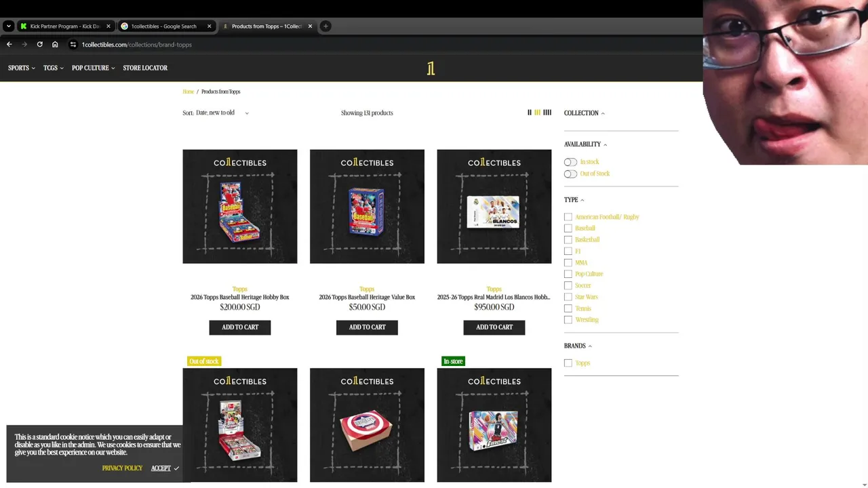This screenshot has height=488, width=868.
Task: Toggle the In stock filter
Action: point(570,162)
